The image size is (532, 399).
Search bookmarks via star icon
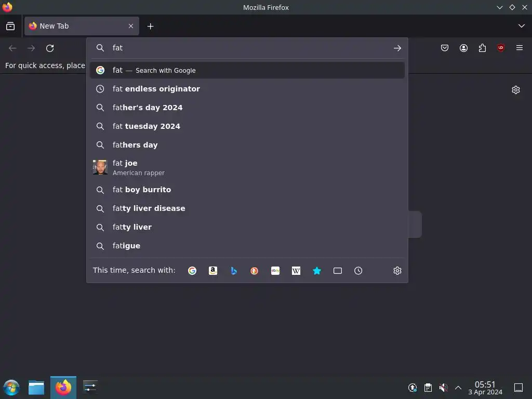pos(316,270)
